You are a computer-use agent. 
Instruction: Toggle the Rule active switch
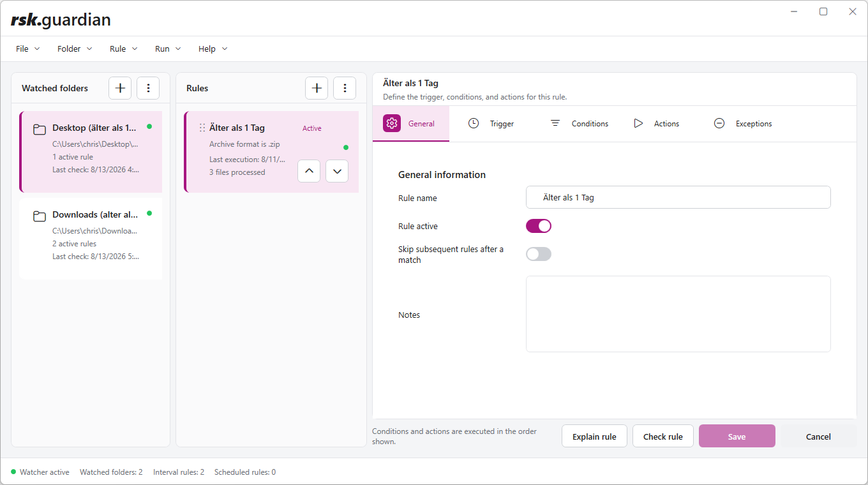pos(539,226)
